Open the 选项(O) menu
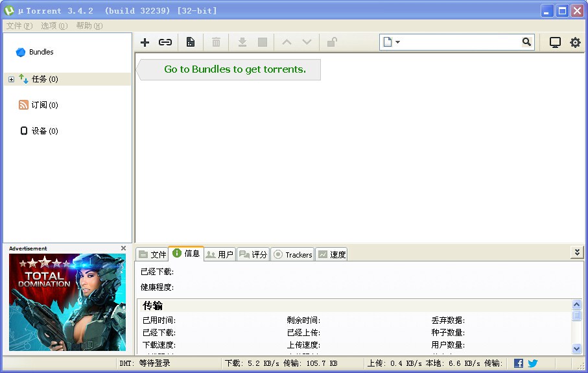The height and width of the screenshot is (373, 588). pos(54,25)
